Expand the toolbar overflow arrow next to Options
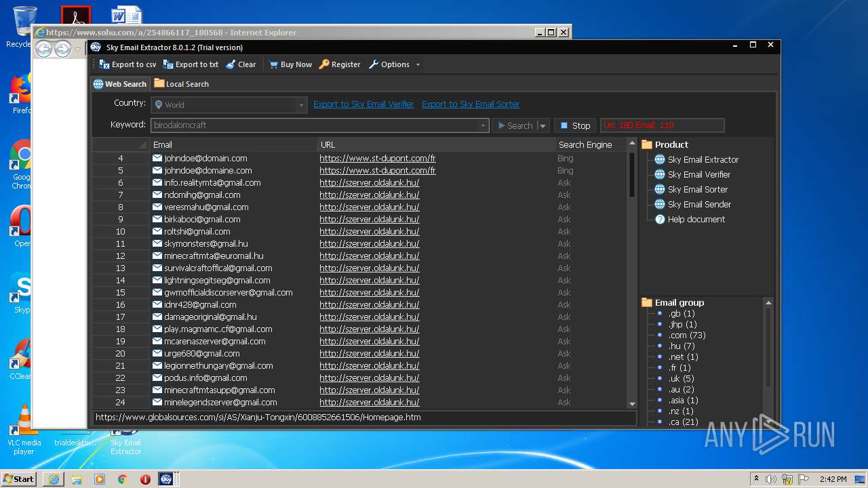The height and width of the screenshot is (488, 868). point(418,64)
